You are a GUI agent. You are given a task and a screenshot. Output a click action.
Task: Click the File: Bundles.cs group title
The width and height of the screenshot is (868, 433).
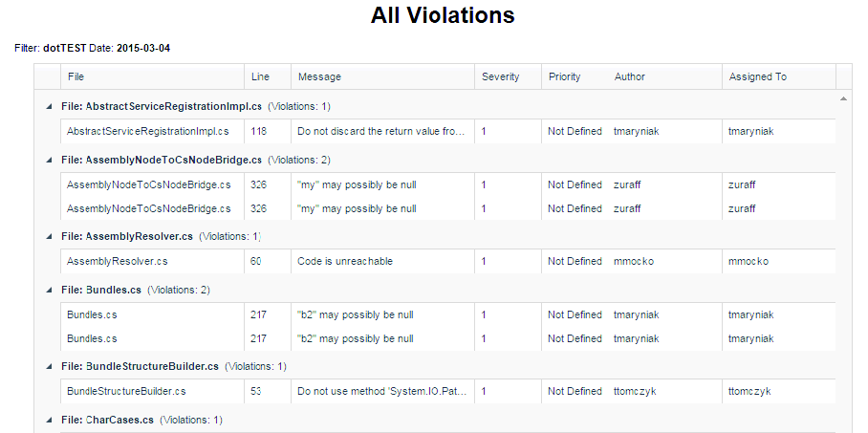(101, 291)
